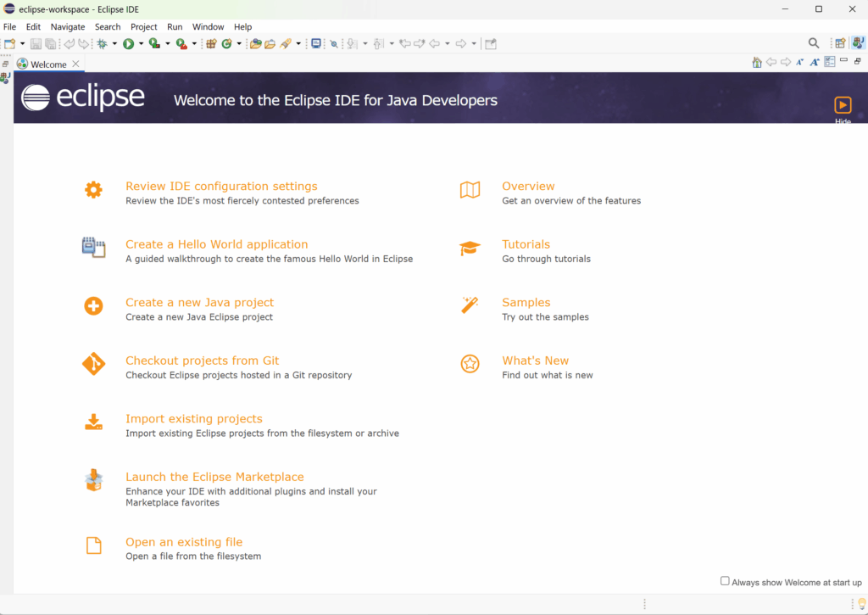This screenshot has height=615, width=868.
Task: Click the Minimize view icon in Welcome tab bar
Action: [843, 60]
